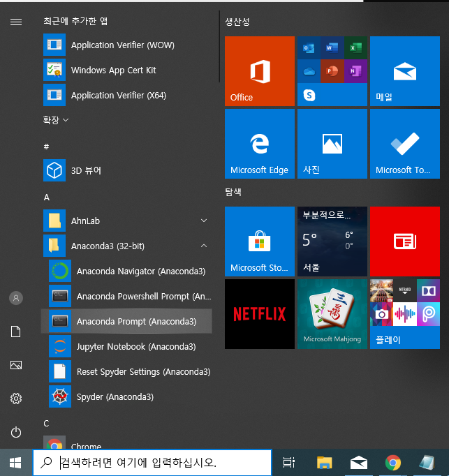This screenshot has width=449, height=476.
Task: Open File Explorer from taskbar
Action: (324, 462)
